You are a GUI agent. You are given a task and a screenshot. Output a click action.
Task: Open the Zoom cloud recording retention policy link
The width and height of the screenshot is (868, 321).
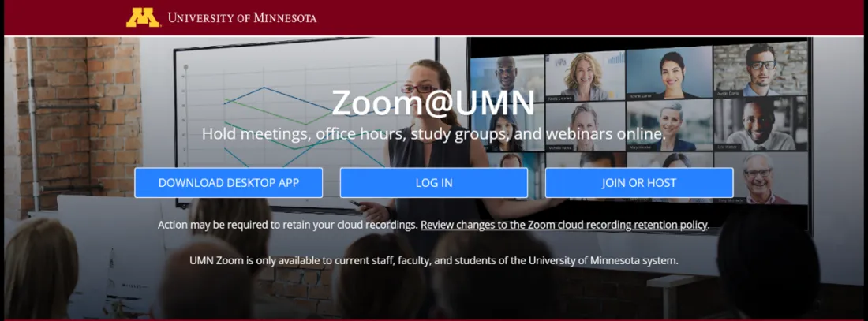(564, 225)
